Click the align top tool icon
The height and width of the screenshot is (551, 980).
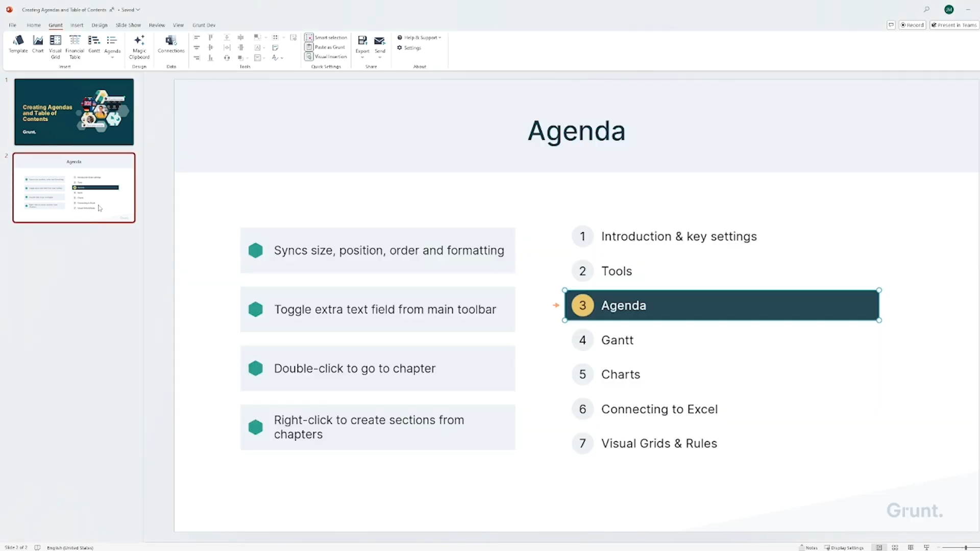211,38
